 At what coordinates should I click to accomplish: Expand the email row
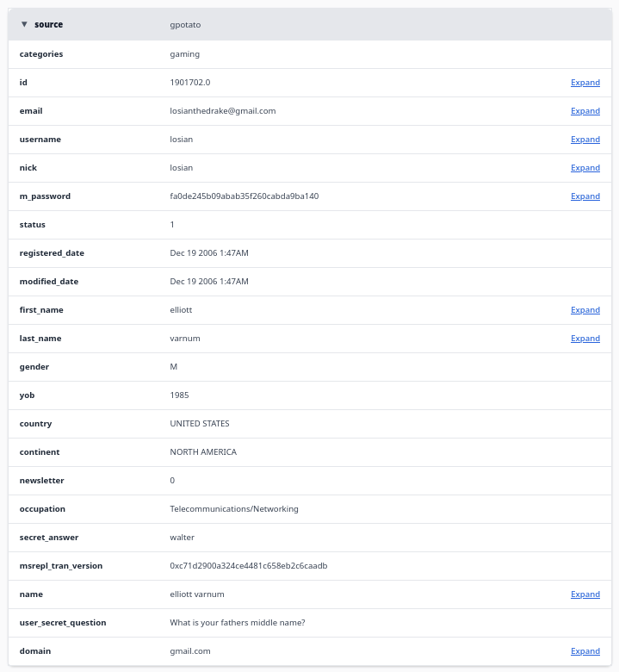pos(585,111)
